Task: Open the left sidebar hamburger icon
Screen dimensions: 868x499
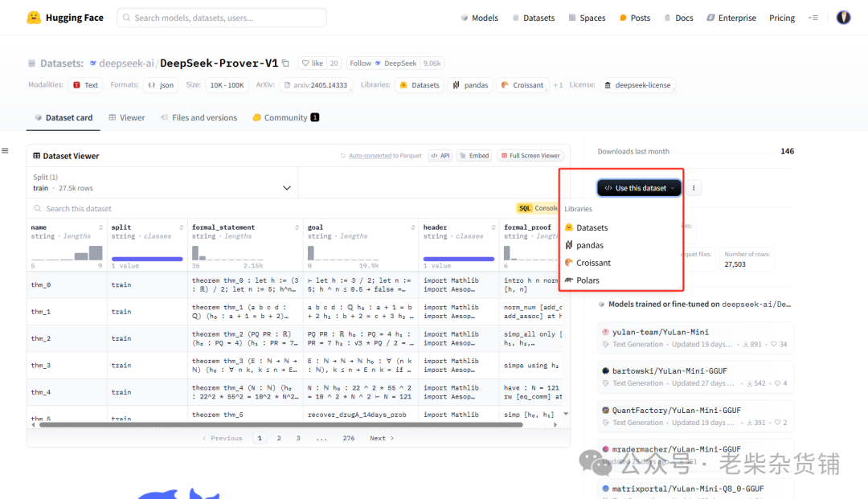Action: [5, 150]
